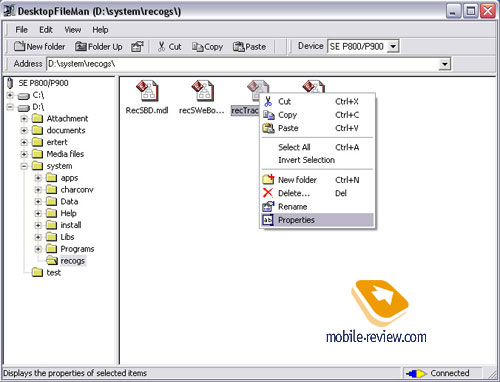Click the Paste toolbar button
The height and width of the screenshot is (382, 500).
tap(249, 47)
